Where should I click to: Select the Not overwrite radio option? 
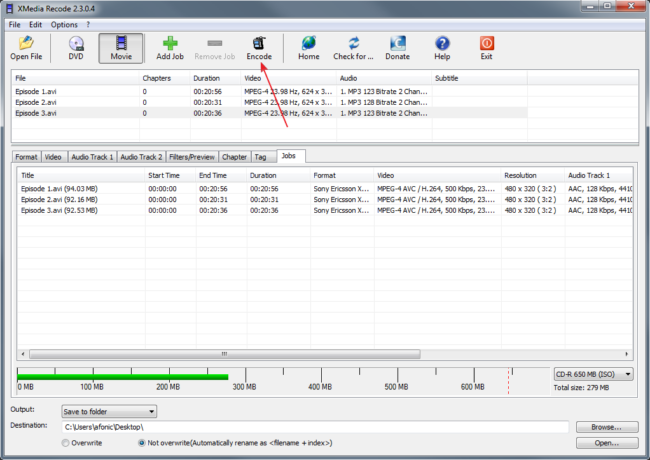(x=141, y=442)
